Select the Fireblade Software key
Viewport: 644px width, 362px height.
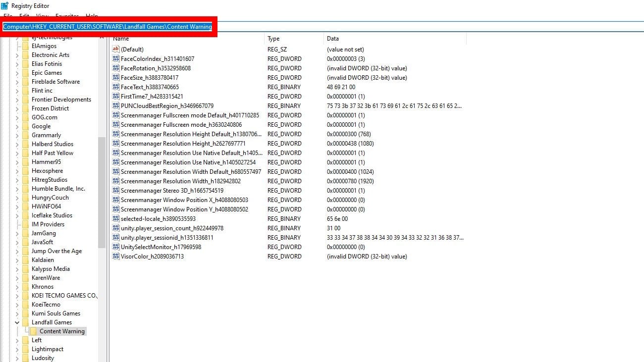point(55,82)
